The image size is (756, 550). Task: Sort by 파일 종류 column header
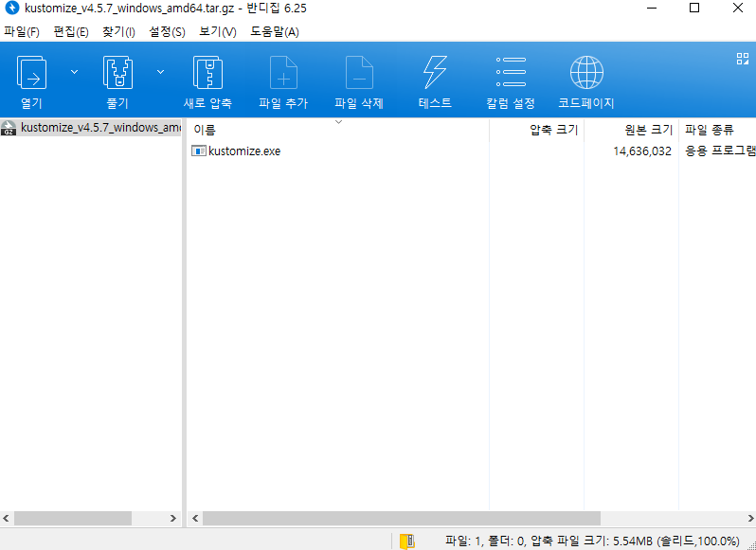717,130
